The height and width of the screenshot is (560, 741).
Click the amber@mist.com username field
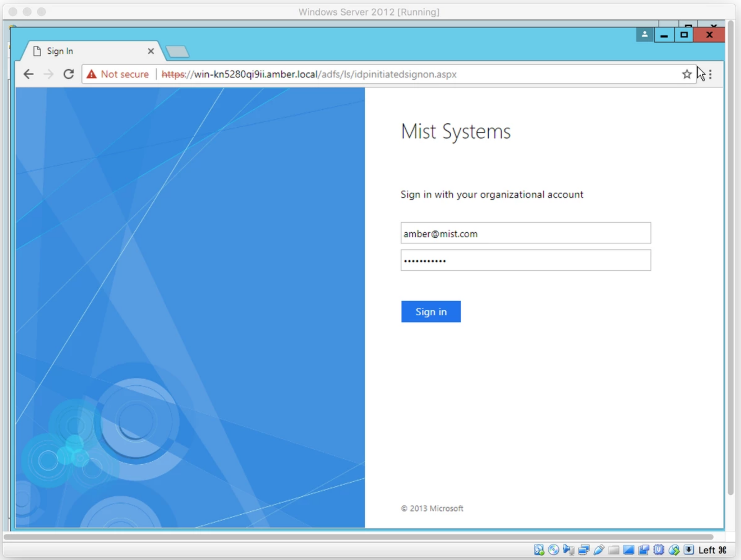(525, 233)
